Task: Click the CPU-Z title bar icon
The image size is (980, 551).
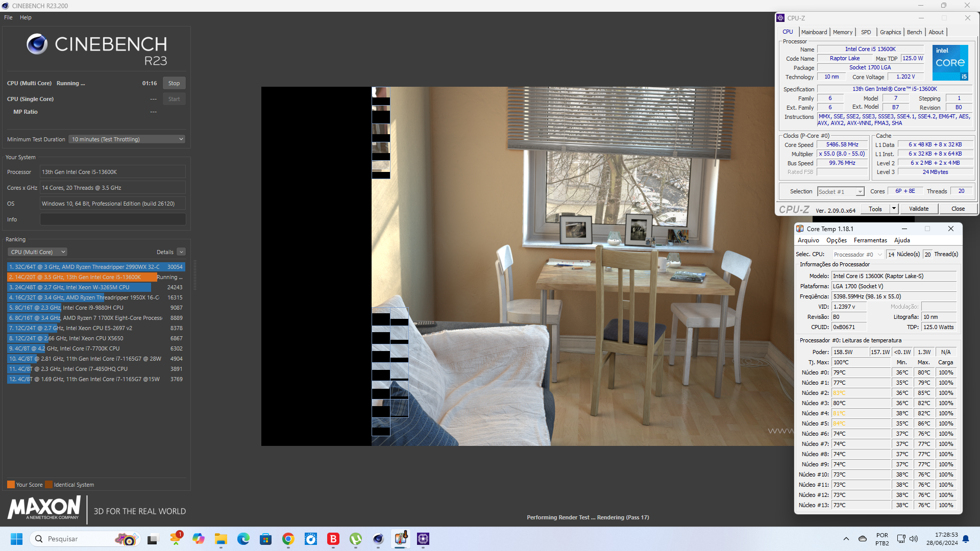Action: pos(780,18)
